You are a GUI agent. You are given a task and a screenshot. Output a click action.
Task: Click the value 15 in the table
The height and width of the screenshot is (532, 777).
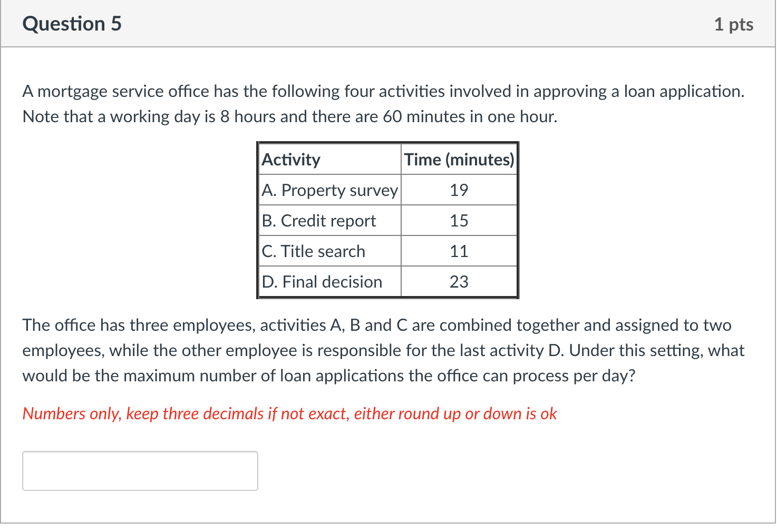click(459, 220)
